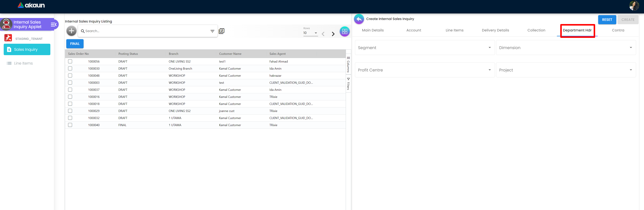Viewport: 644px width, 210px height.
Task: Click the multi-page export icon beside search
Action: coord(222,31)
